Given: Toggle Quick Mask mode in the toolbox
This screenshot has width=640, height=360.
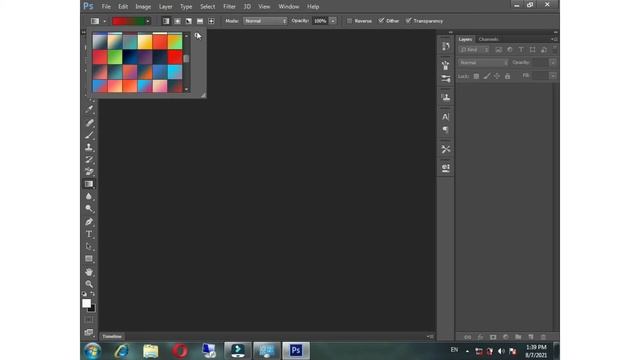Looking at the screenshot, I should [89, 320].
